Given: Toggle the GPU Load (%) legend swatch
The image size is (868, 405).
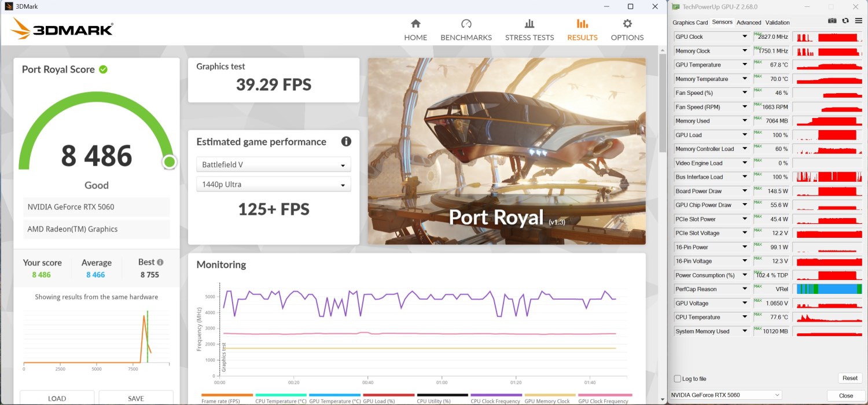Looking at the screenshot, I should pyautogui.click(x=389, y=395).
